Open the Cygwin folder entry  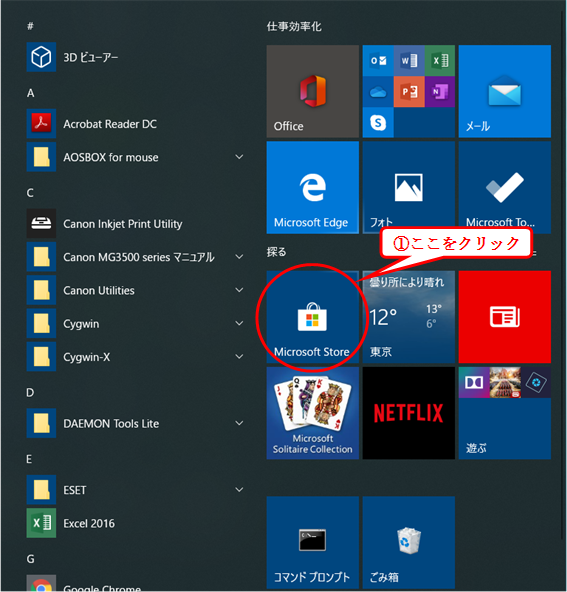coord(136,324)
